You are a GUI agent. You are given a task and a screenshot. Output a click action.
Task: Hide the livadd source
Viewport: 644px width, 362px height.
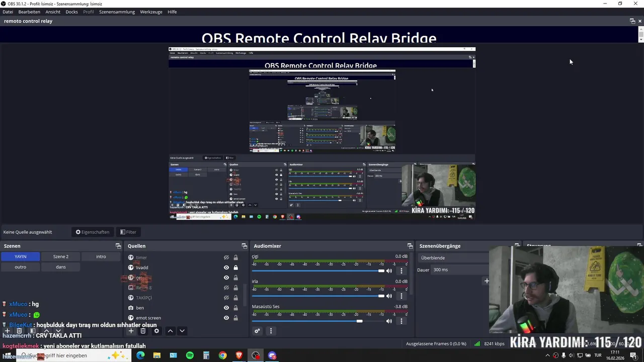tap(226, 267)
